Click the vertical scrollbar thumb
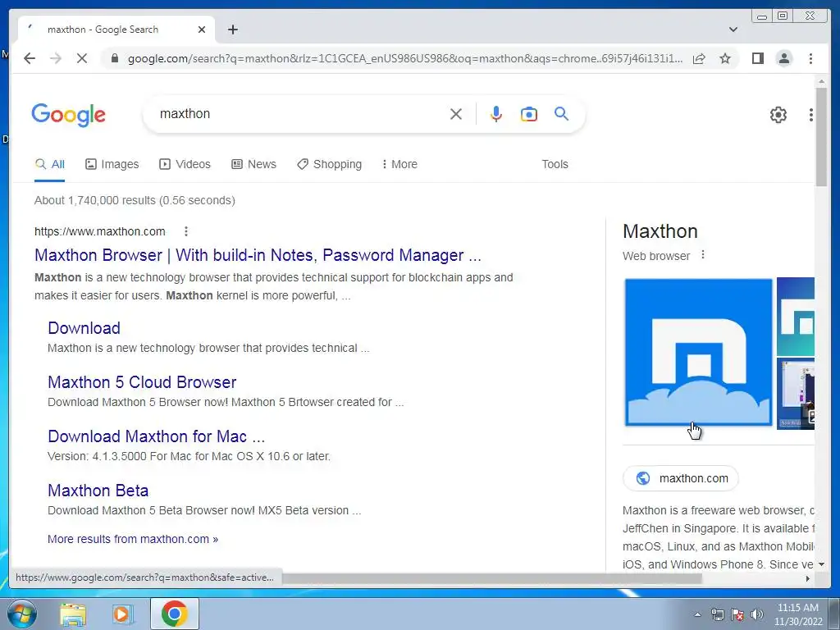This screenshot has width=840, height=630. [x=821, y=137]
